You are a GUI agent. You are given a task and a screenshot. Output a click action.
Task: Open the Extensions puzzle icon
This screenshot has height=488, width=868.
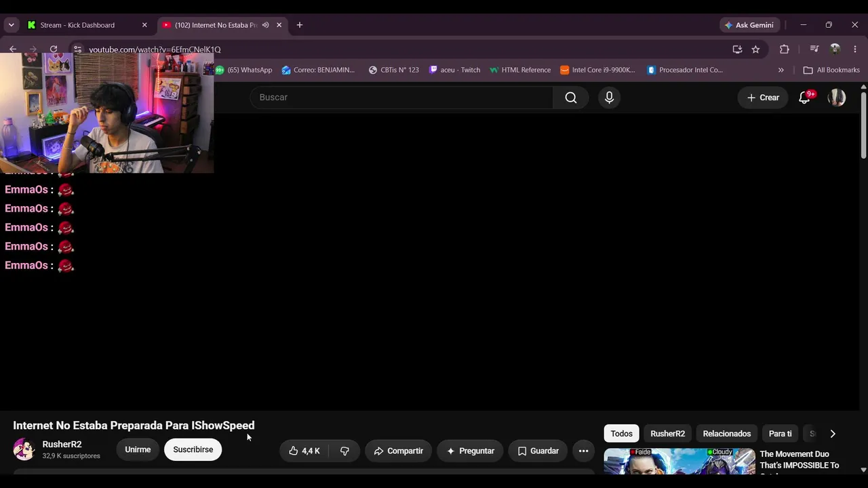[x=785, y=49]
